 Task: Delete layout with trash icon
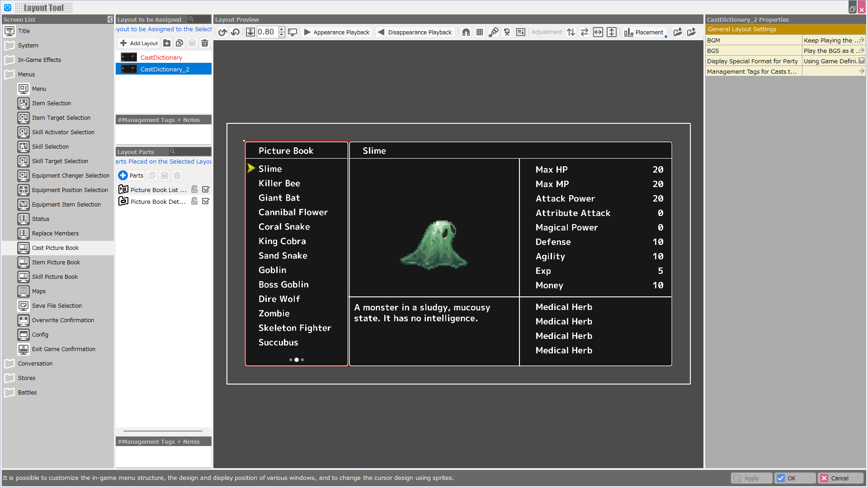[205, 43]
